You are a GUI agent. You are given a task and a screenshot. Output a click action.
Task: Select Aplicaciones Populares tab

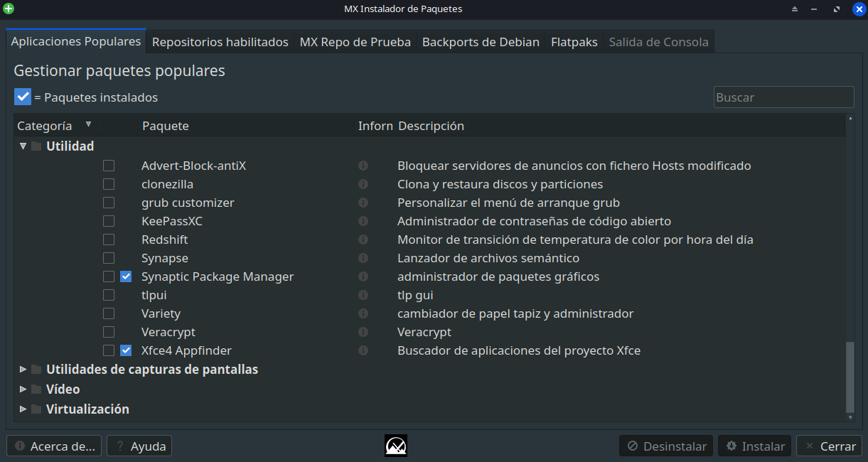tap(76, 41)
